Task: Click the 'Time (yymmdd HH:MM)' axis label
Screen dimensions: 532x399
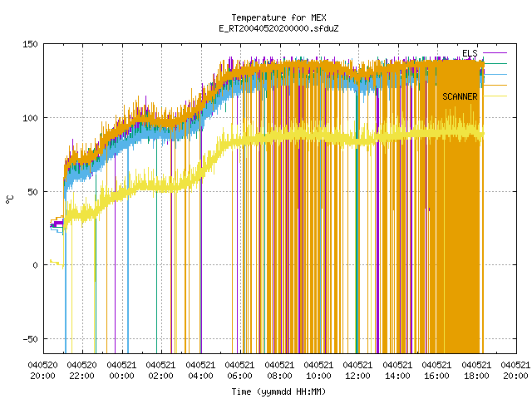Action: pos(278,392)
